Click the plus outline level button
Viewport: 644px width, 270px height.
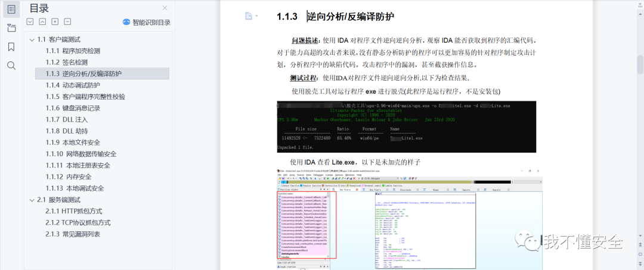coord(55,21)
